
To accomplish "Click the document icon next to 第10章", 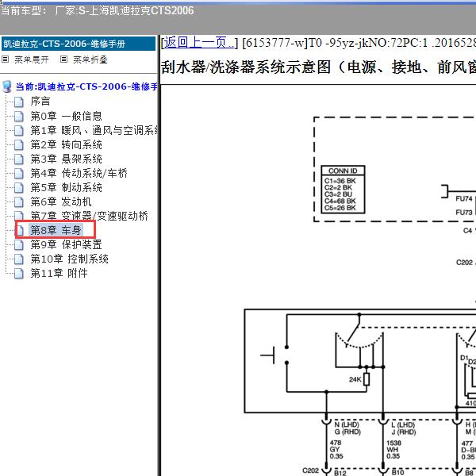I will [x=19, y=259].
